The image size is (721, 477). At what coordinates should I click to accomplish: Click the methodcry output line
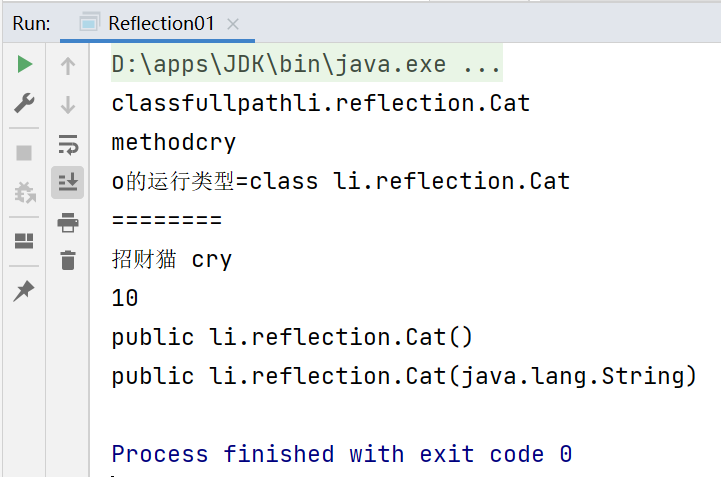tap(174, 142)
